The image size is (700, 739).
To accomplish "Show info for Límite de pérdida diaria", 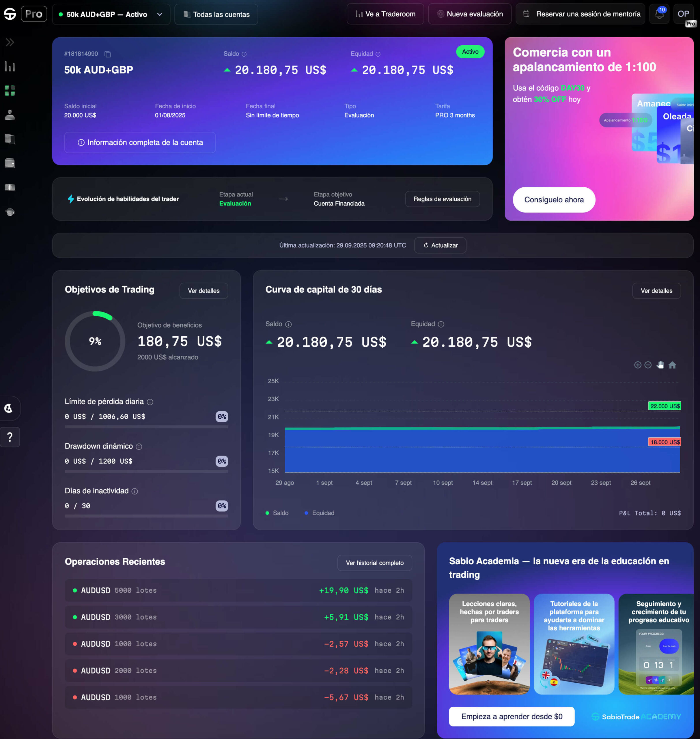I will (x=150, y=402).
